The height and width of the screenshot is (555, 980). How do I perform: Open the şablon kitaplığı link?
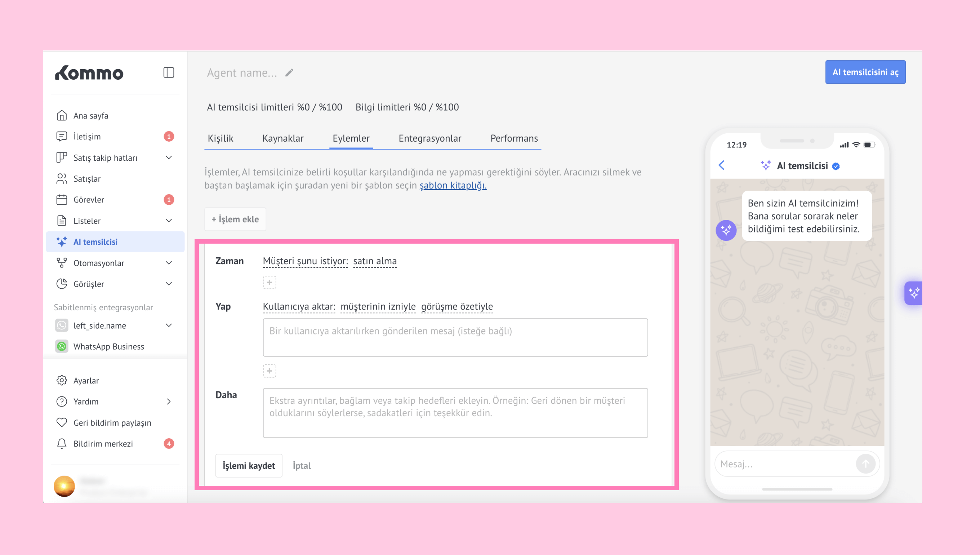click(x=453, y=185)
